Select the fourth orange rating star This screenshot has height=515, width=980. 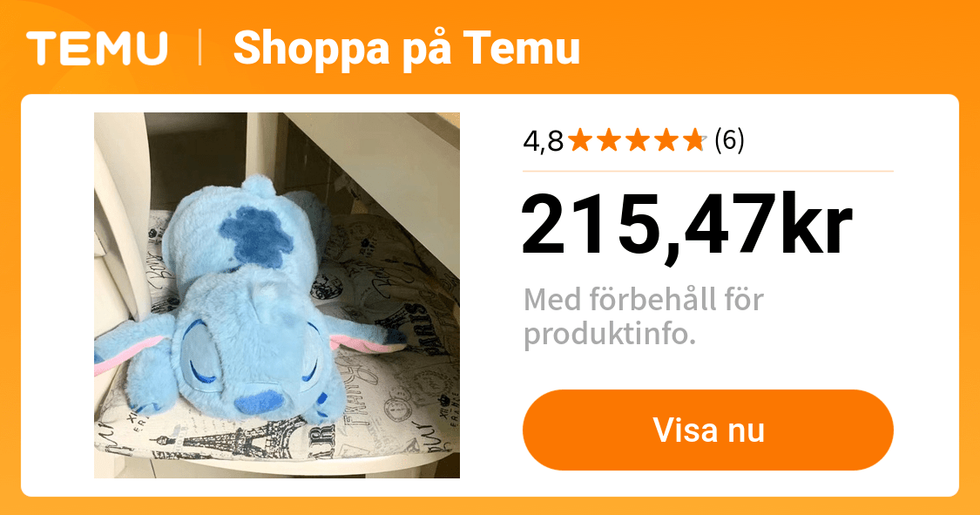tap(666, 140)
